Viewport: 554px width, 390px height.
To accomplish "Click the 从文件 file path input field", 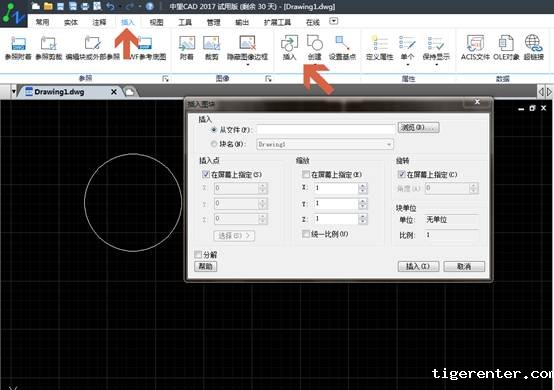I will [x=326, y=130].
